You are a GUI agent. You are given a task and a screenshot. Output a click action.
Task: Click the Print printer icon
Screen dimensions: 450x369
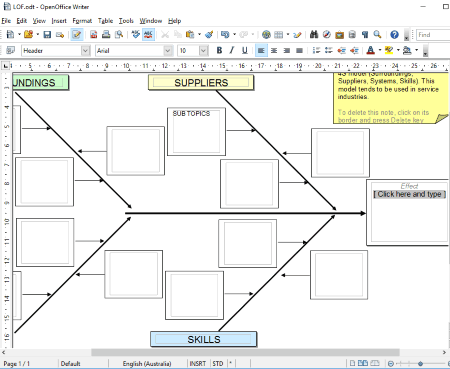click(106, 34)
